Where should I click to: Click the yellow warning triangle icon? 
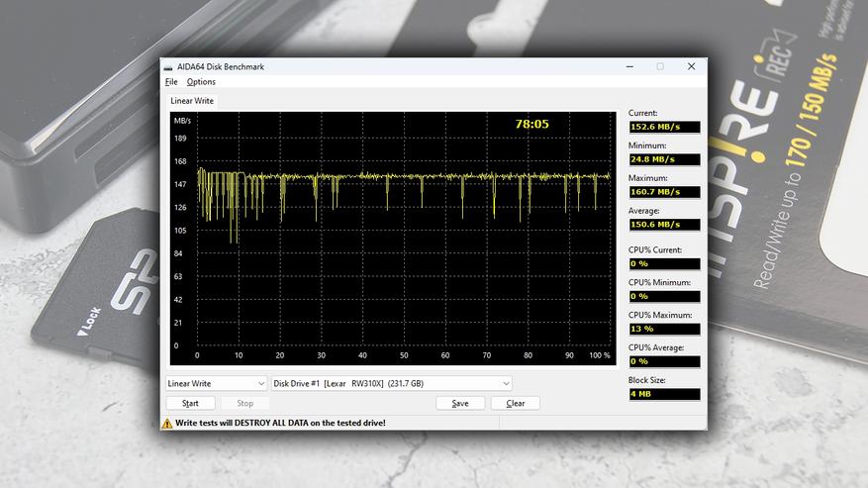(167, 423)
